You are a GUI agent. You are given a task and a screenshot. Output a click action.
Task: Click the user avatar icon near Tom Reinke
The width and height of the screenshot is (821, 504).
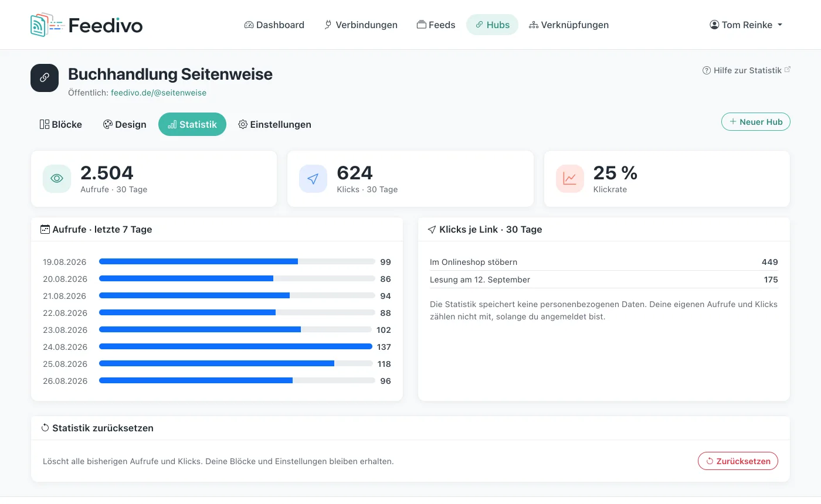[714, 25]
